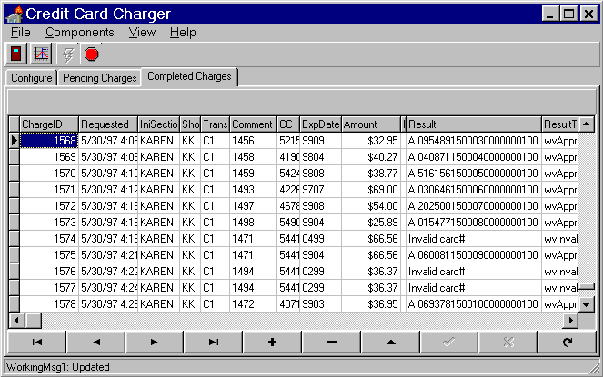Image resolution: width=603 pixels, height=377 pixels.
Task: Click the Comment column header
Action: (253, 125)
